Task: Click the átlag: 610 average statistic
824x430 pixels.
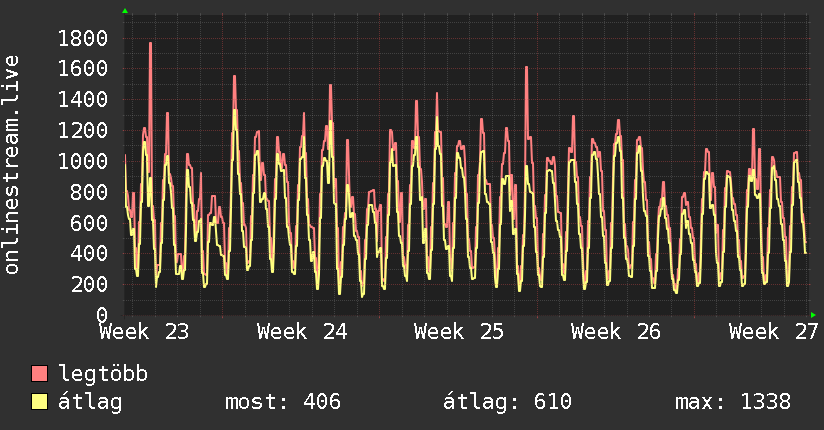Action: [x=507, y=402]
